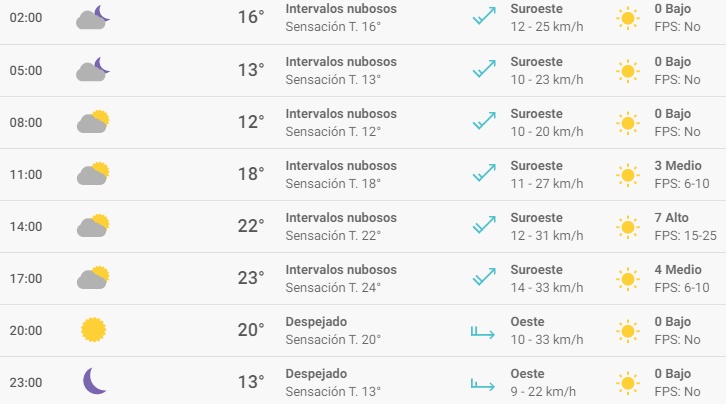
Task: Click the southwest wind arrow at 14:00
Action: 484,225
